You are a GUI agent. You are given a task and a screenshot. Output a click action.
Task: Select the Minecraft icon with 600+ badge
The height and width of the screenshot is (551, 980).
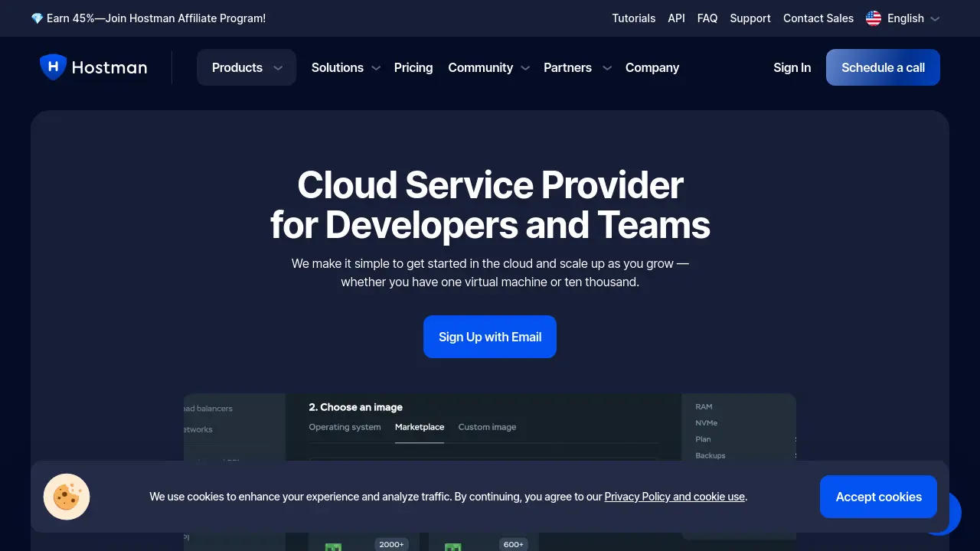point(453,546)
